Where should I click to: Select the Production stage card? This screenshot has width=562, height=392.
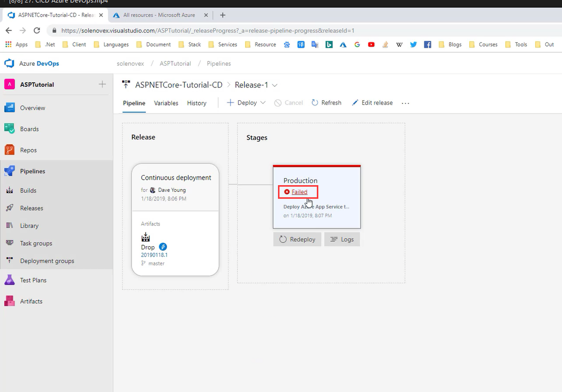[317, 197]
